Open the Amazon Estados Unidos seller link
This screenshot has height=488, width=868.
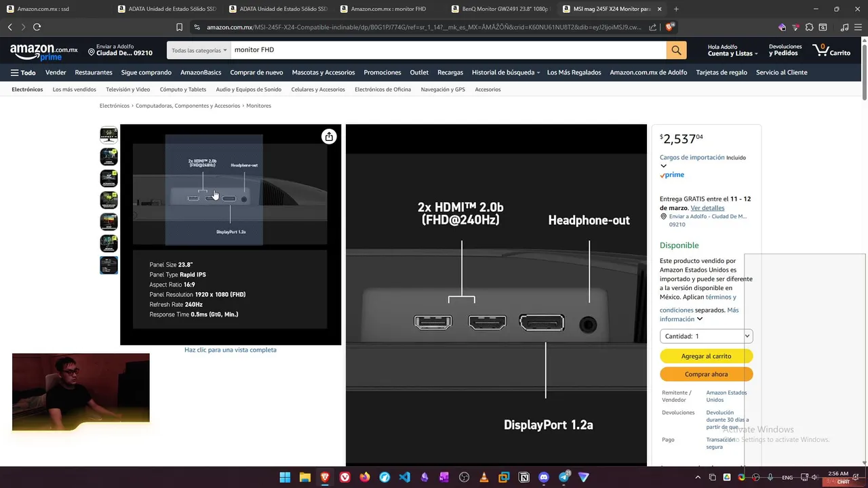pyautogui.click(x=726, y=396)
